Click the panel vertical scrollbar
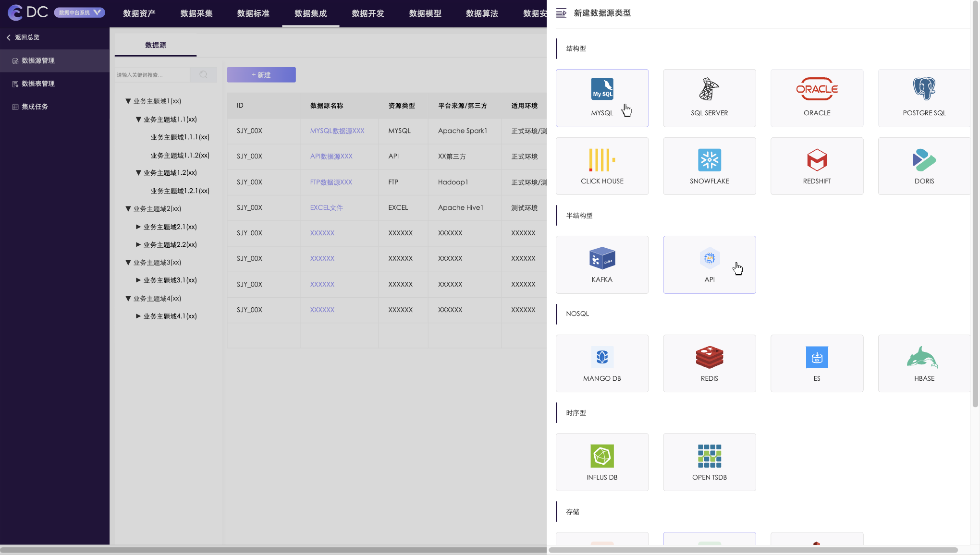 [975, 204]
